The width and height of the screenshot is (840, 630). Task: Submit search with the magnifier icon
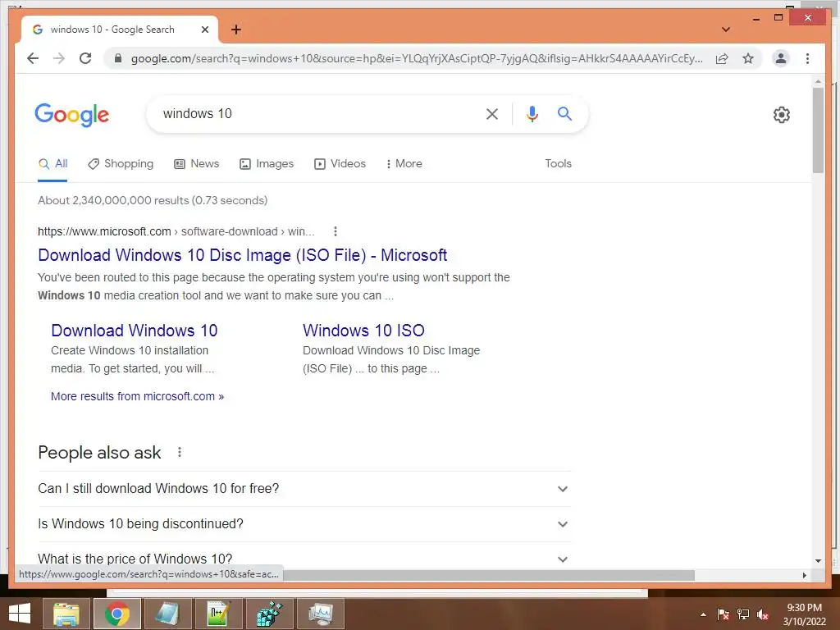[564, 113]
